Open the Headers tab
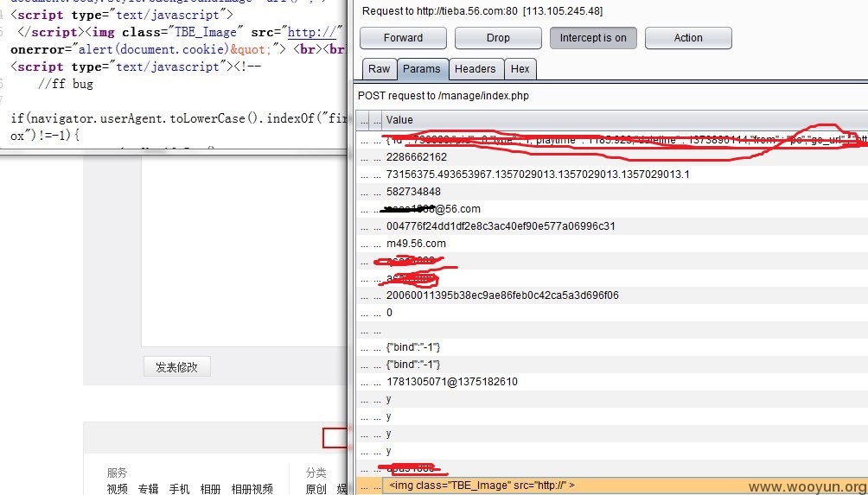The height and width of the screenshot is (495, 868). (475, 69)
